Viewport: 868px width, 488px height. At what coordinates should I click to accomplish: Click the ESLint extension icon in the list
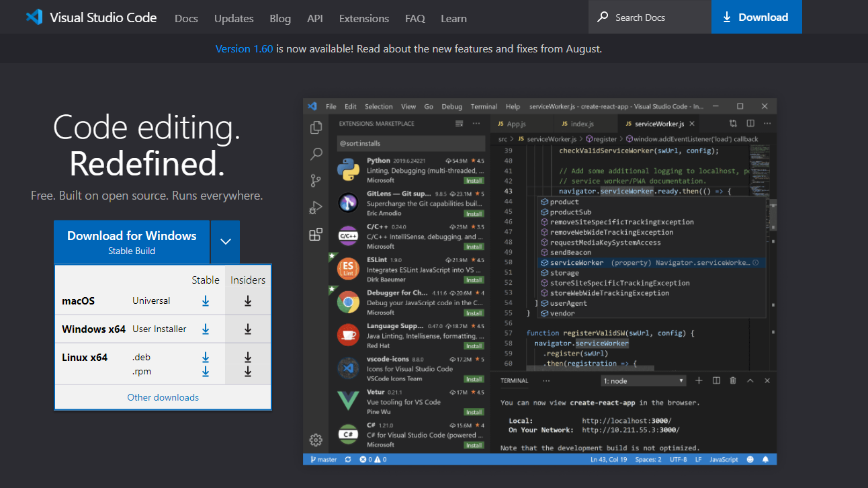click(x=348, y=270)
